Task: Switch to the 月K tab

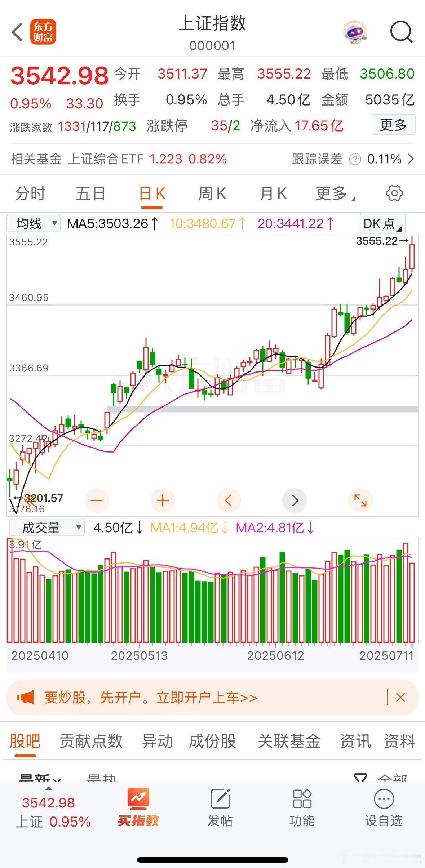Action: [273, 193]
